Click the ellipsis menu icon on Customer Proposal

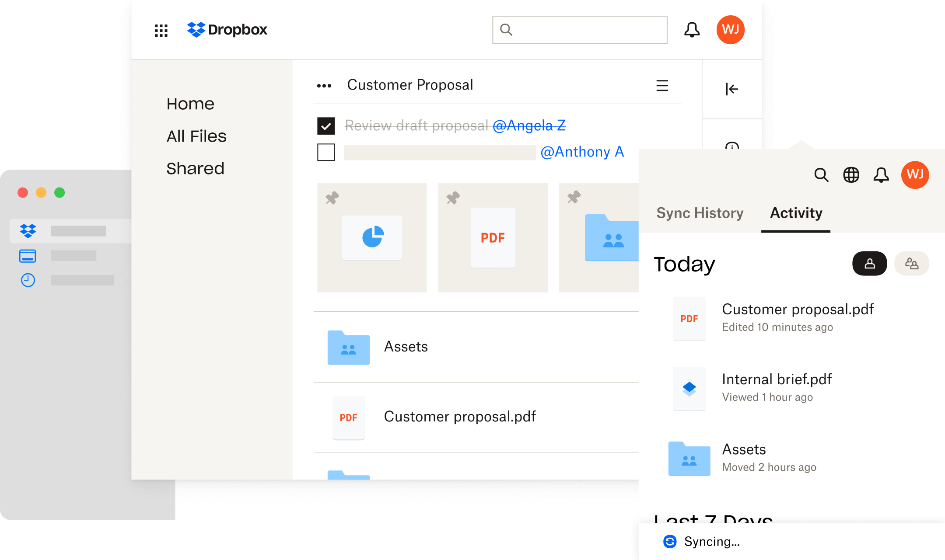[x=324, y=85]
